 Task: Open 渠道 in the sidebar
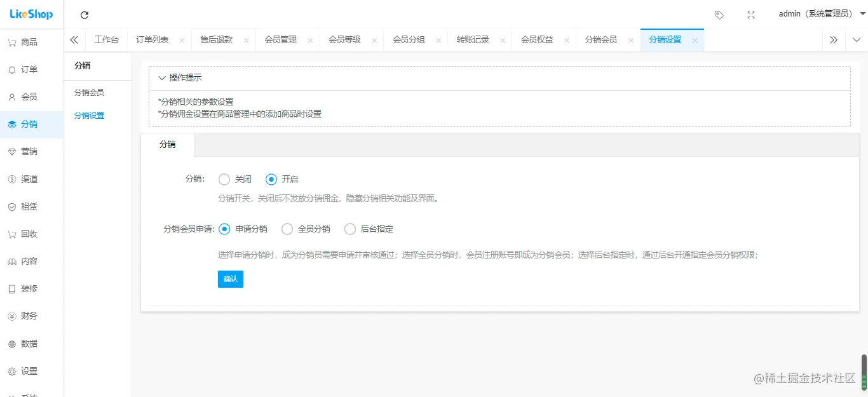32,179
